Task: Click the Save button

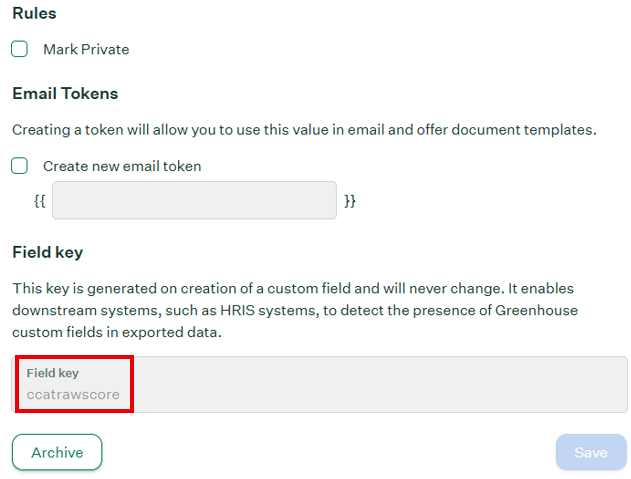Action: (590, 452)
